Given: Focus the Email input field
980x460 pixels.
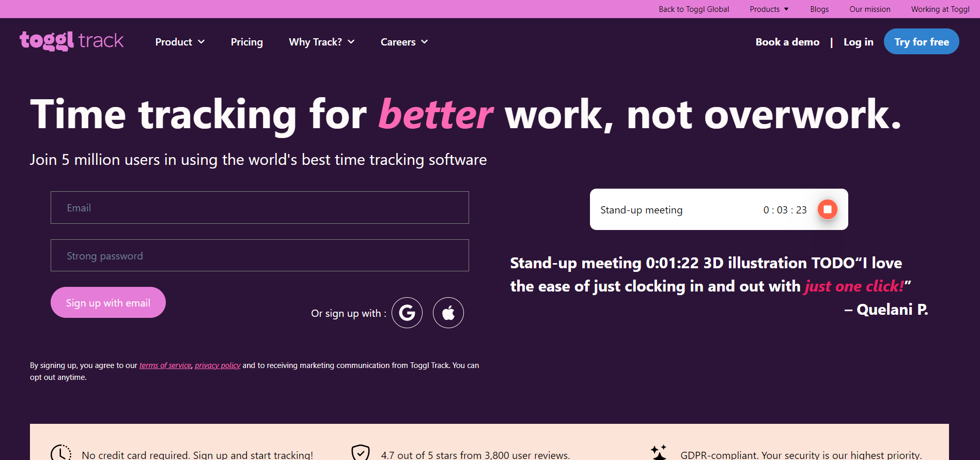Looking at the screenshot, I should [260, 207].
